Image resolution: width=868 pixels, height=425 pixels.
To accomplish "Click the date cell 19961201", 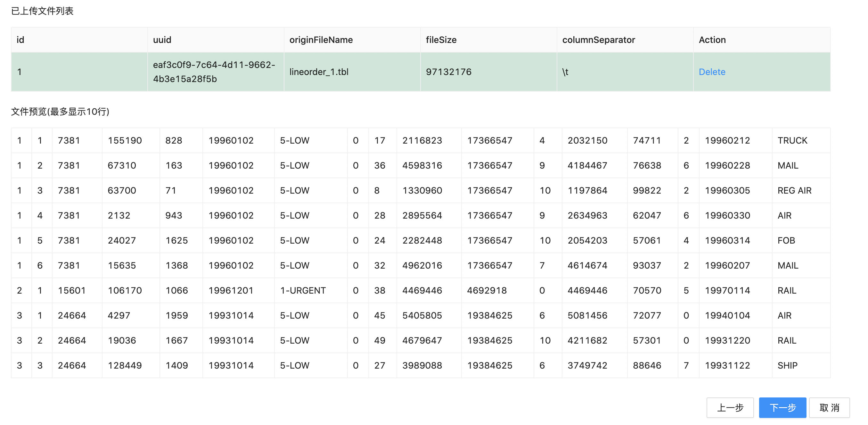I will coord(239,290).
